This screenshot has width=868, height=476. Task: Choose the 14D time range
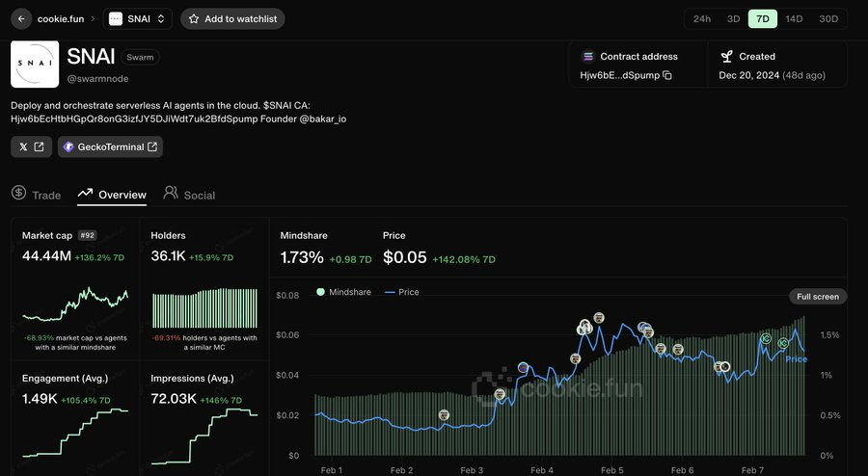pyautogui.click(x=794, y=18)
